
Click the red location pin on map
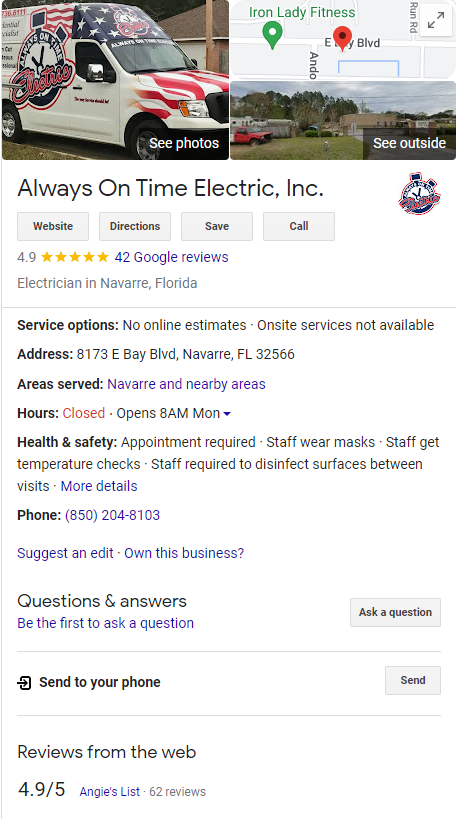(342, 39)
